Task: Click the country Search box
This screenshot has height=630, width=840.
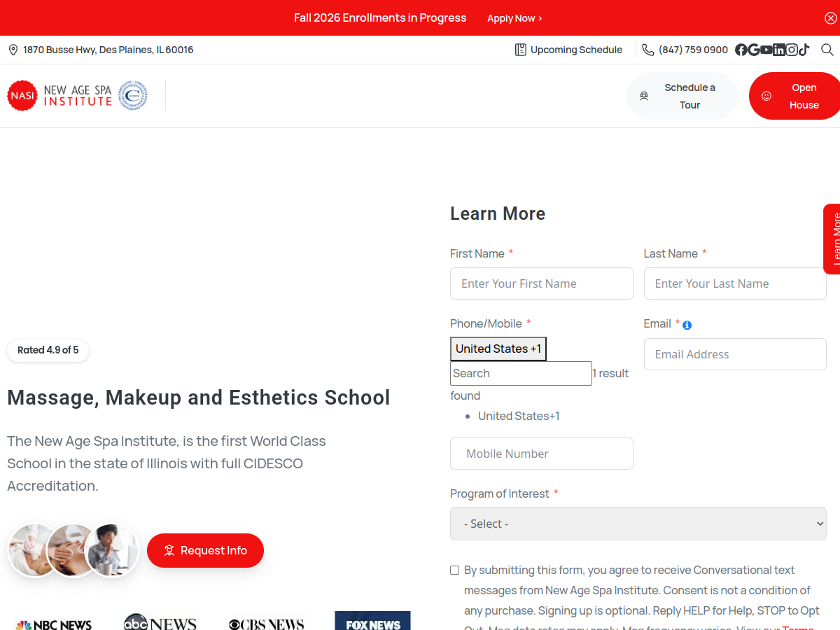Action: click(521, 373)
